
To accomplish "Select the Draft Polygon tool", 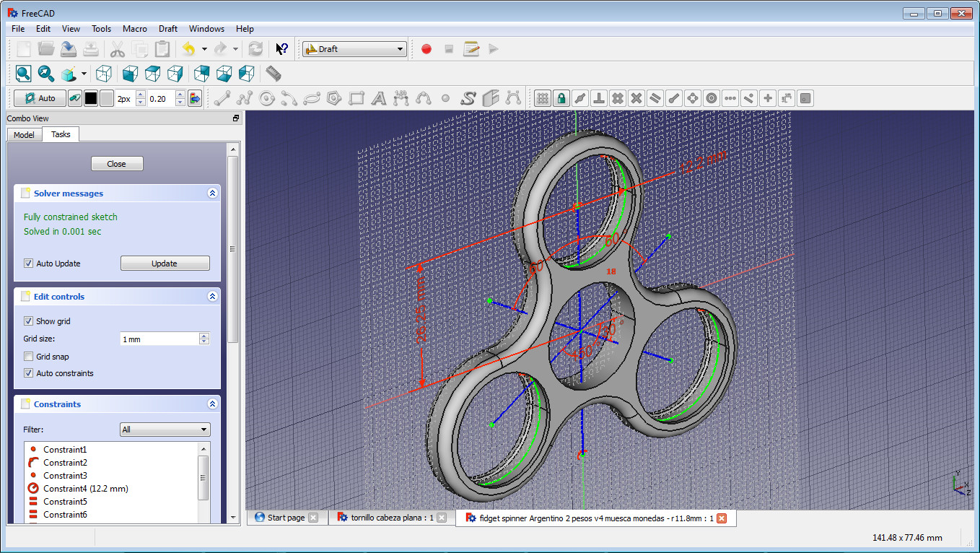I will [334, 98].
